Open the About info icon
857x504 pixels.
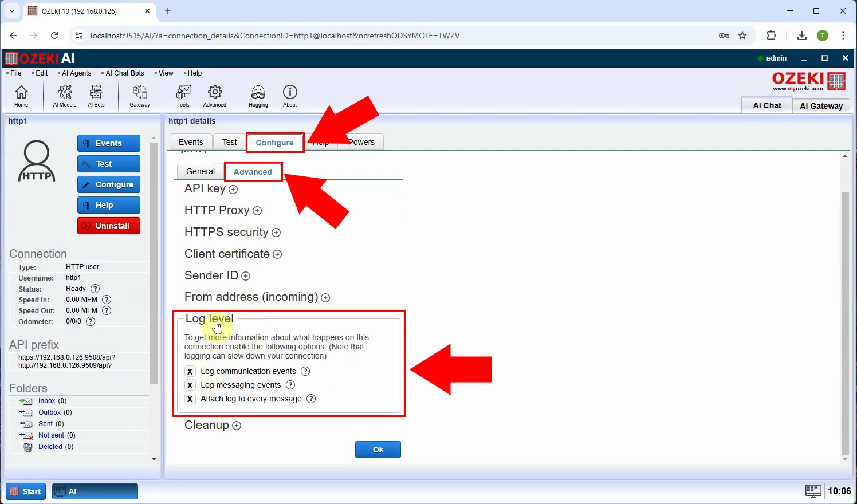click(290, 96)
